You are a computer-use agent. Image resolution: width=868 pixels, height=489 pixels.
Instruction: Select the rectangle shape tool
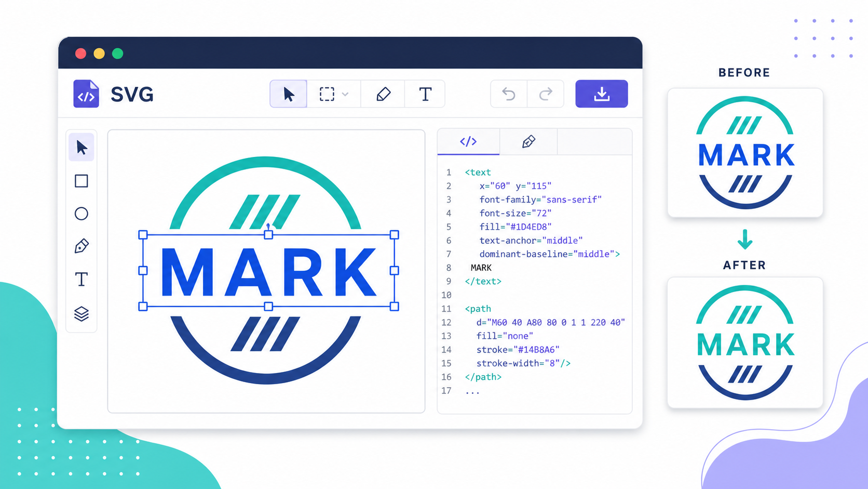pyautogui.click(x=82, y=181)
